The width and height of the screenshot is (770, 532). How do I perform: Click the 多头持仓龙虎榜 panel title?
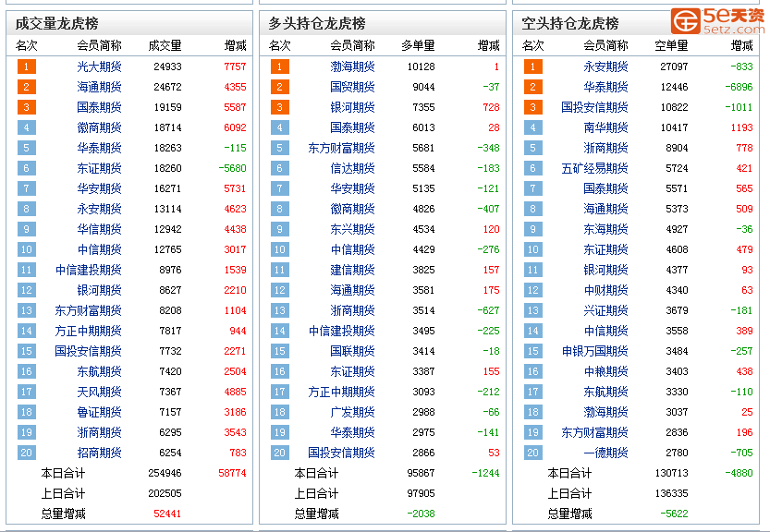(x=317, y=24)
